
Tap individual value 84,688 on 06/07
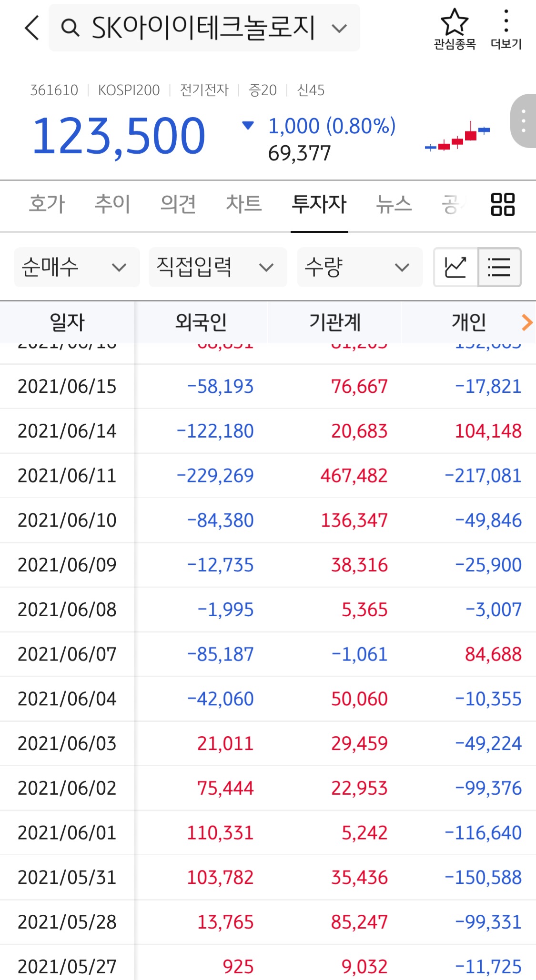[x=494, y=654]
